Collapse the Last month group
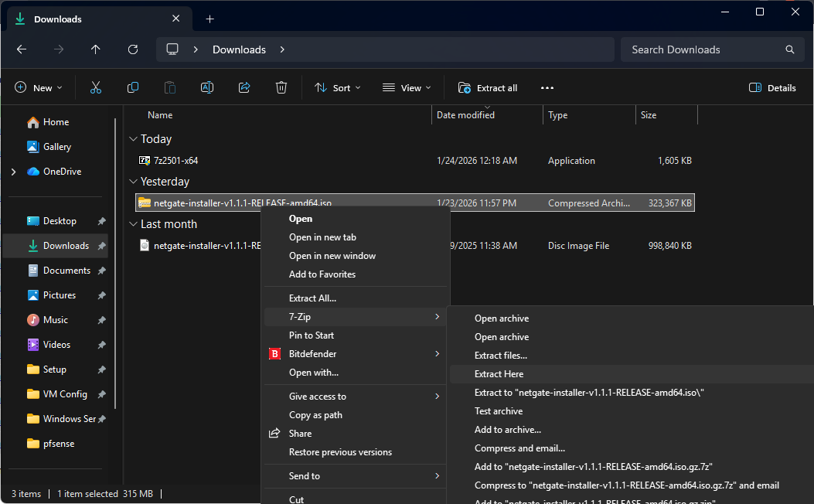The height and width of the screenshot is (504, 814). point(132,224)
